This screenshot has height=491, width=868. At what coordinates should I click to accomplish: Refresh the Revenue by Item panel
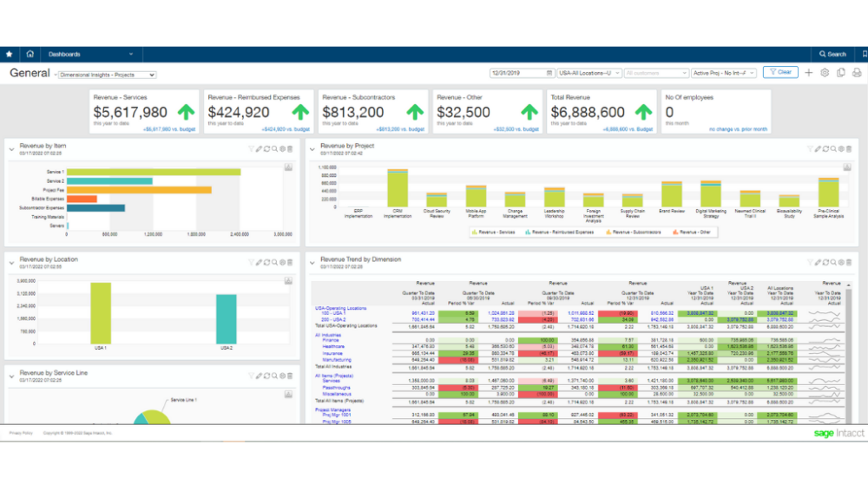(x=266, y=149)
